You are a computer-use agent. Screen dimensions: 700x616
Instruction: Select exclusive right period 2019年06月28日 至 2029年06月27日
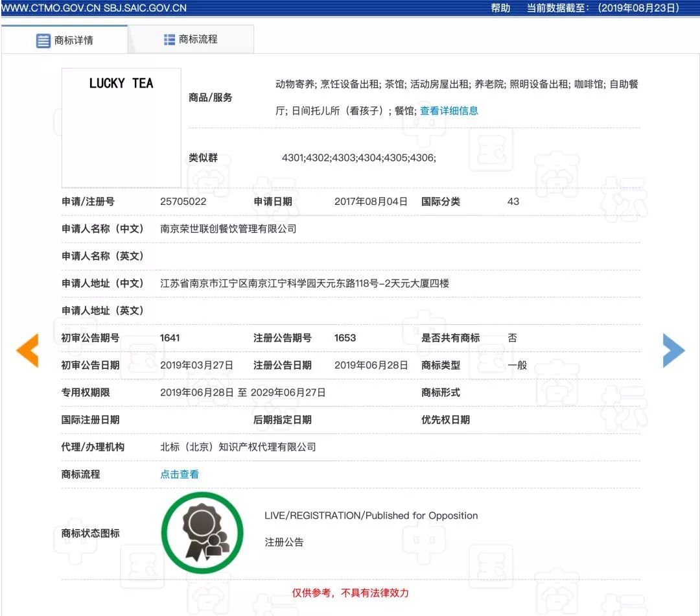243,392
